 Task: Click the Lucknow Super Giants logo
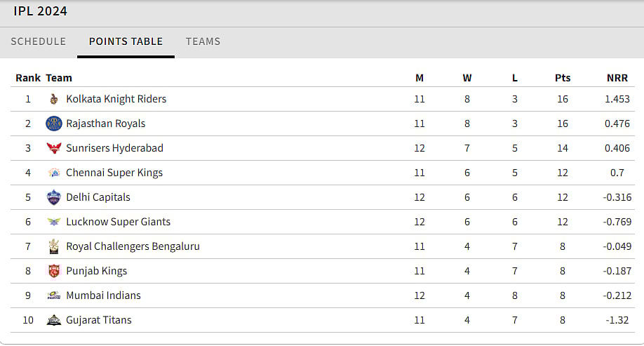click(x=54, y=222)
